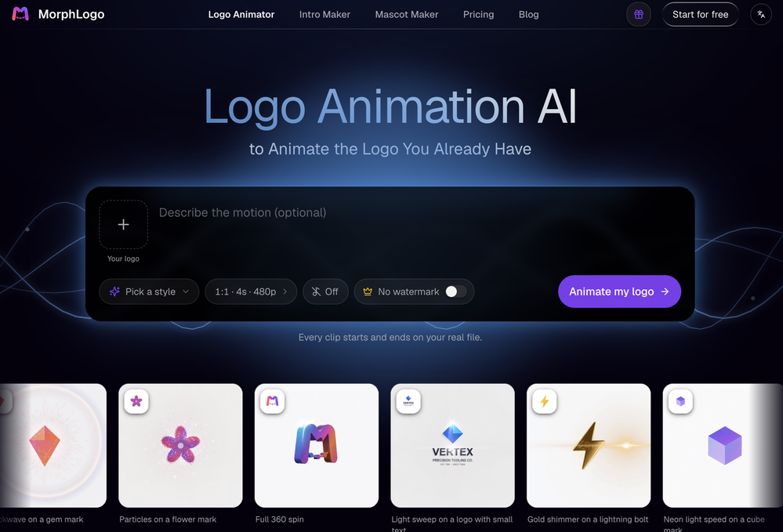Open the purple cube neon thumbnail
Screen dimensions: 783x532
coord(723,446)
